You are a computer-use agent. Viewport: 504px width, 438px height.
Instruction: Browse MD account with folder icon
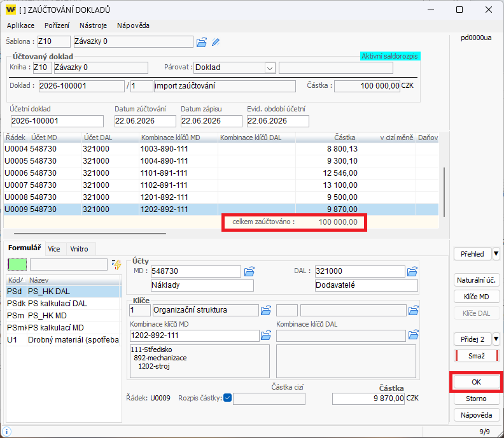(x=249, y=271)
